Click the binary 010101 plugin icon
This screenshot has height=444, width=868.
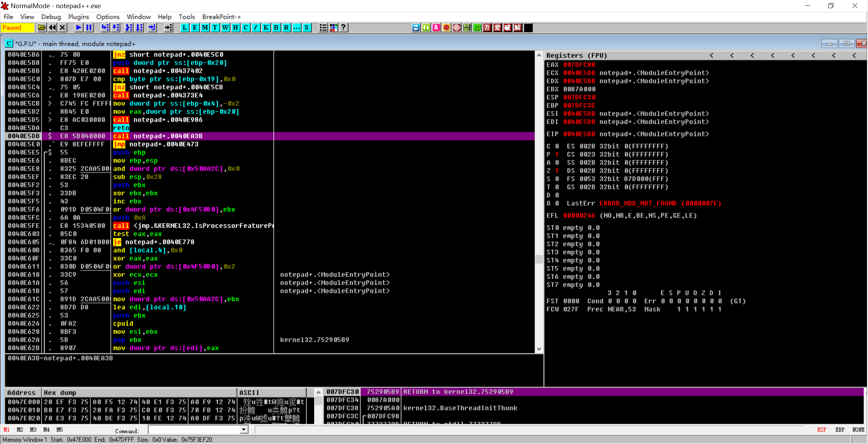click(x=467, y=27)
